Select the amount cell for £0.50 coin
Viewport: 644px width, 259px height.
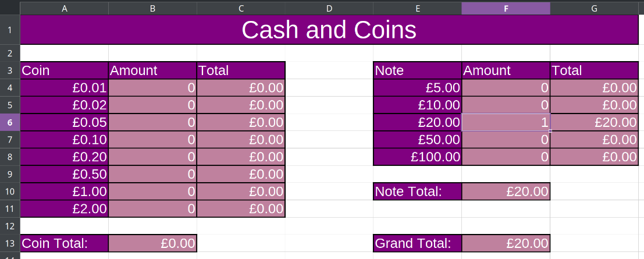point(152,174)
